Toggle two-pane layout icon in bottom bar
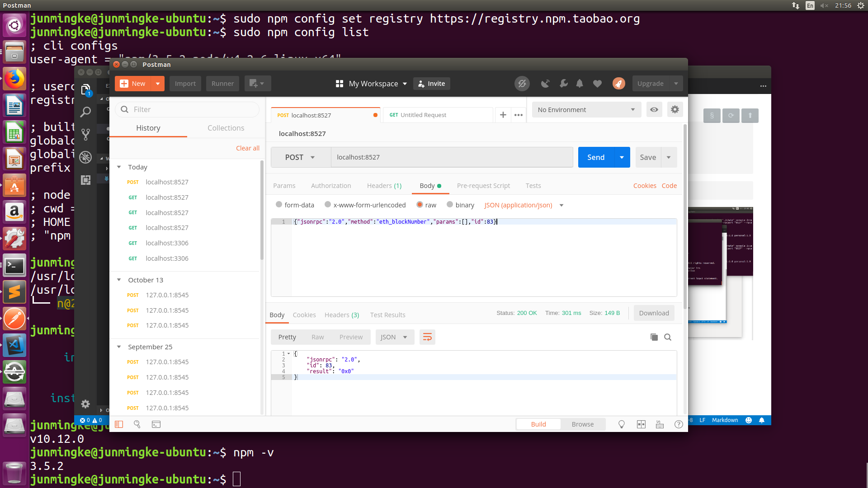This screenshot has height=488, width=868. (x=641, y=424)
